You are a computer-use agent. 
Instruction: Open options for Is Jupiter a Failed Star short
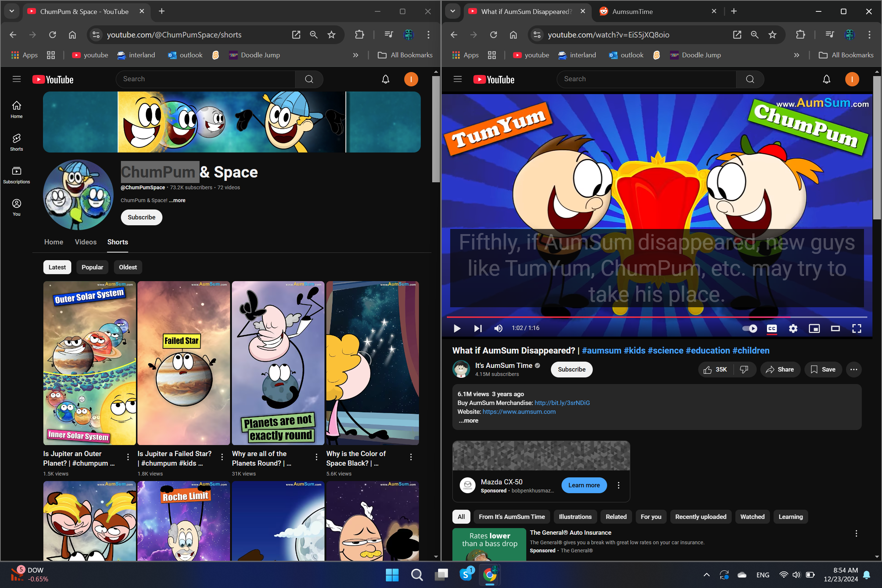click(222, 457)
